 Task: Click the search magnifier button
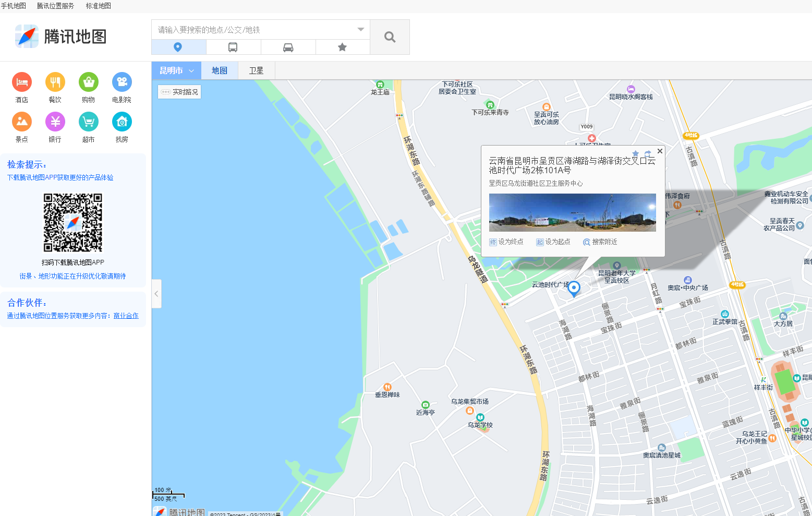[x=390, y=37]
